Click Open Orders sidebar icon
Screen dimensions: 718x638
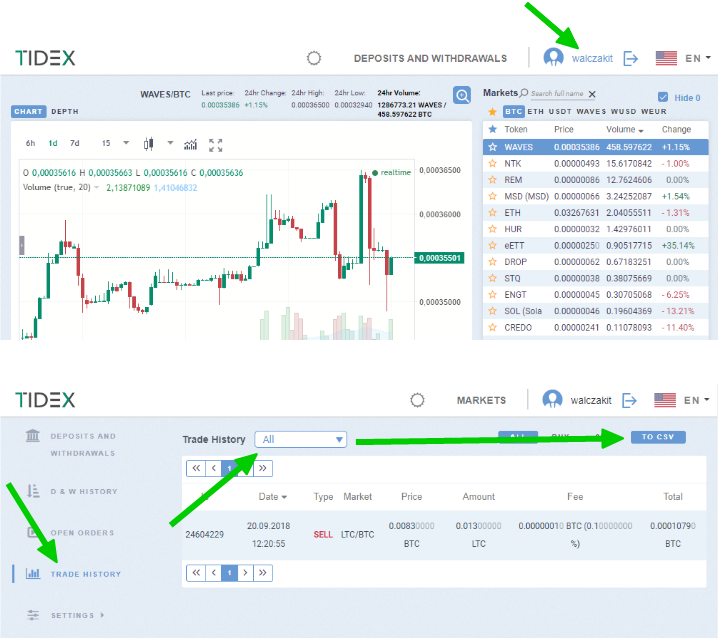(x=33, y=532)
